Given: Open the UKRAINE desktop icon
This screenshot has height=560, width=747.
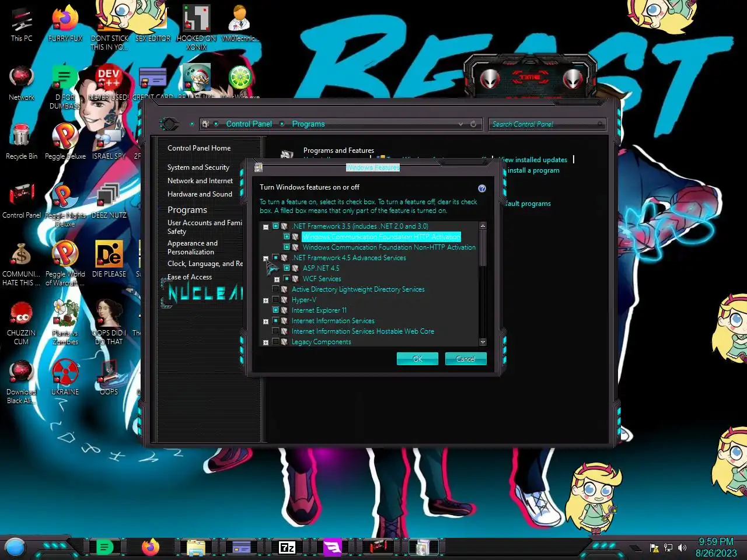Looking at the screenshot, I should (65, 377).
